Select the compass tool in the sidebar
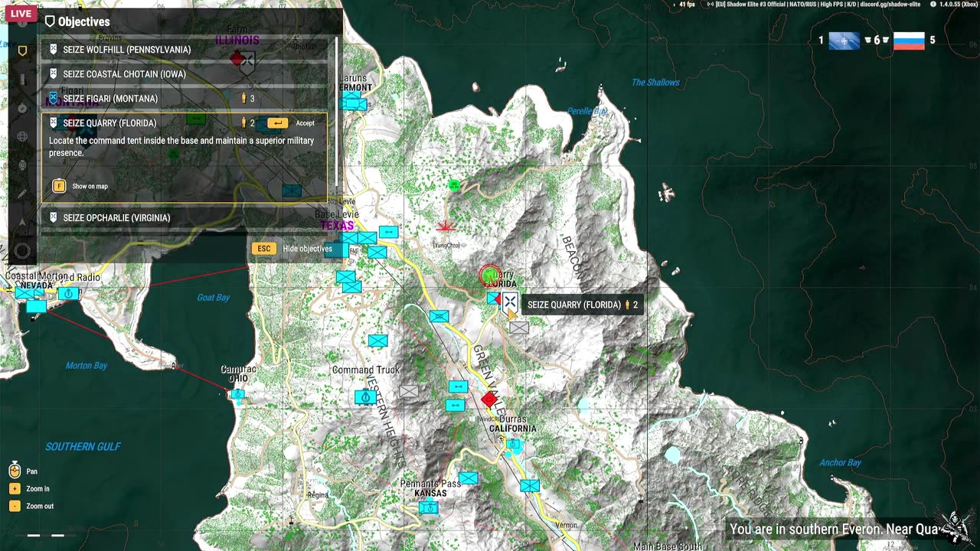Image resolution: width=980 pixels, height=551 pixels. [x=23, y=108]
